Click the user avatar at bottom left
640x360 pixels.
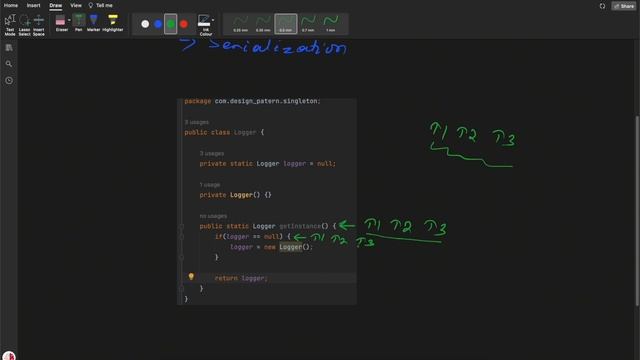click(x=9, y=356)
